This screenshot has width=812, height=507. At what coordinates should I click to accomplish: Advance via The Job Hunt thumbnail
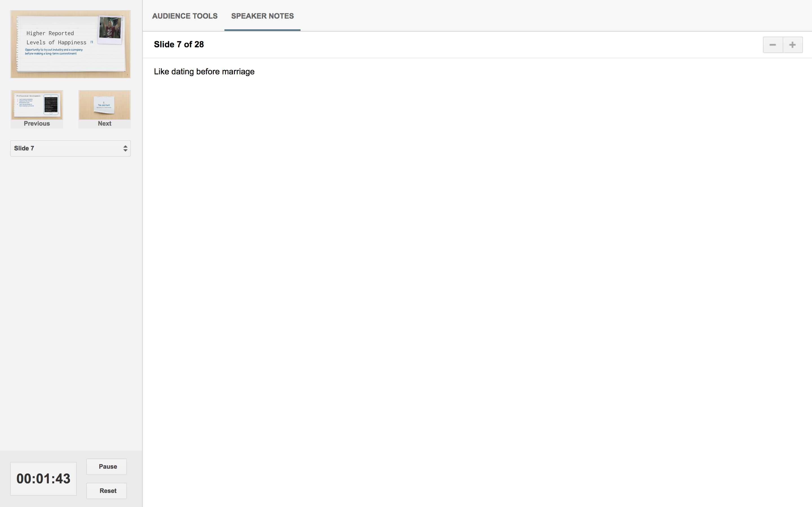tap(104, 105)
